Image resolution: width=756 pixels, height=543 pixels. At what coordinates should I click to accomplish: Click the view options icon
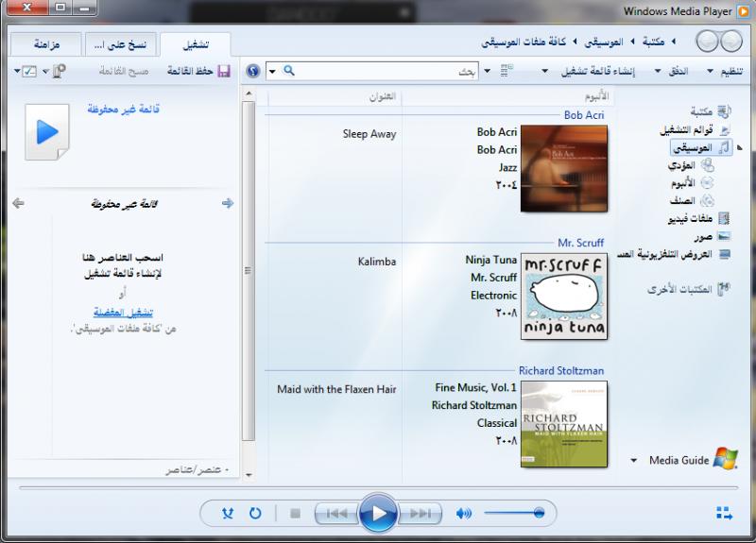506,71
